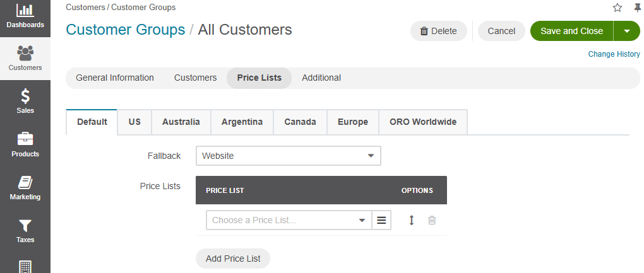Open the Choose a Price List dropdown

[289, 220]
